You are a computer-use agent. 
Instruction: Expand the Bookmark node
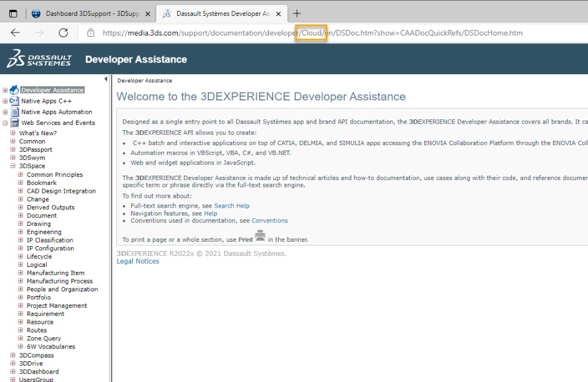[21, 183]
